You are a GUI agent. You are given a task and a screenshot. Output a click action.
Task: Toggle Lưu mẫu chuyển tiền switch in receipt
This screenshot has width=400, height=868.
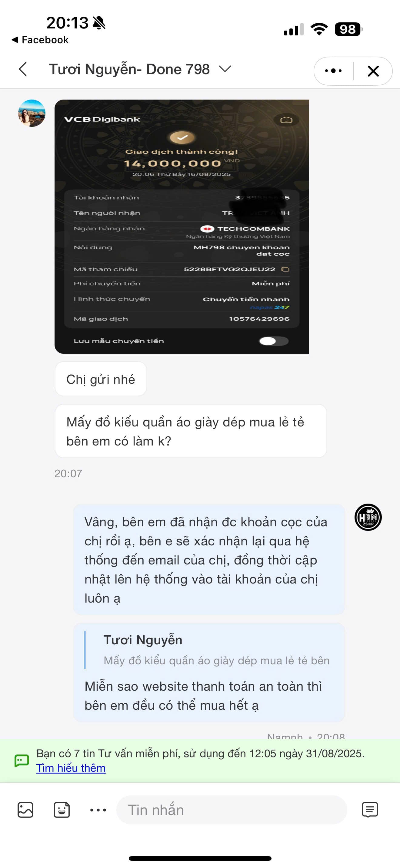pos(274,341)
